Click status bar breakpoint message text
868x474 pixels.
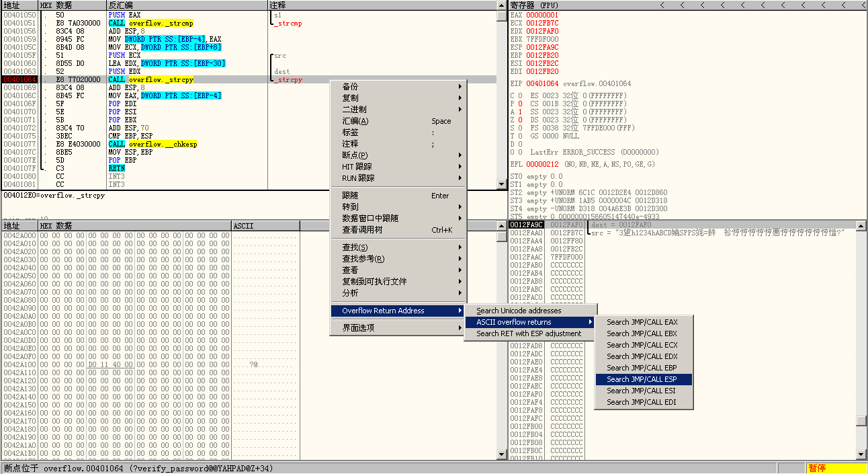pos(138,468)
